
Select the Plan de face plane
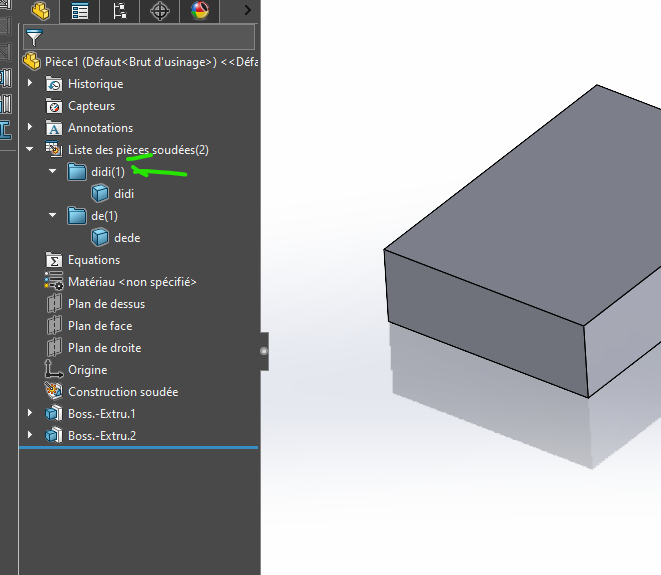[100, 326]
